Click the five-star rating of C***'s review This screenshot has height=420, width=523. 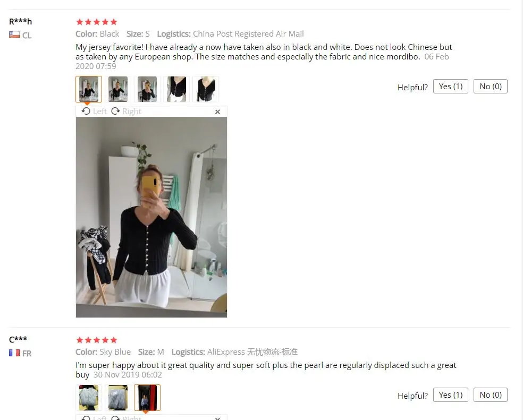[97, 340]
